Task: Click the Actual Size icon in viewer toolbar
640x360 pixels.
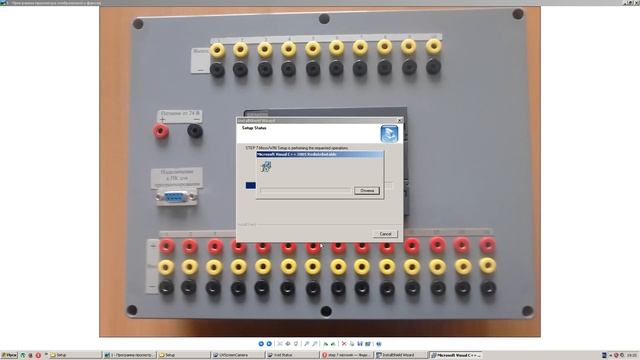Action: point(288,344)
